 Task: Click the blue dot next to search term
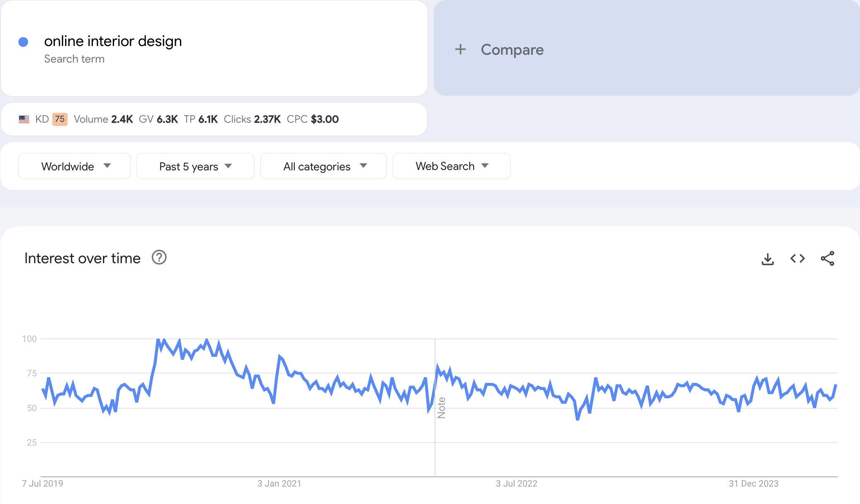click(23, 42)
